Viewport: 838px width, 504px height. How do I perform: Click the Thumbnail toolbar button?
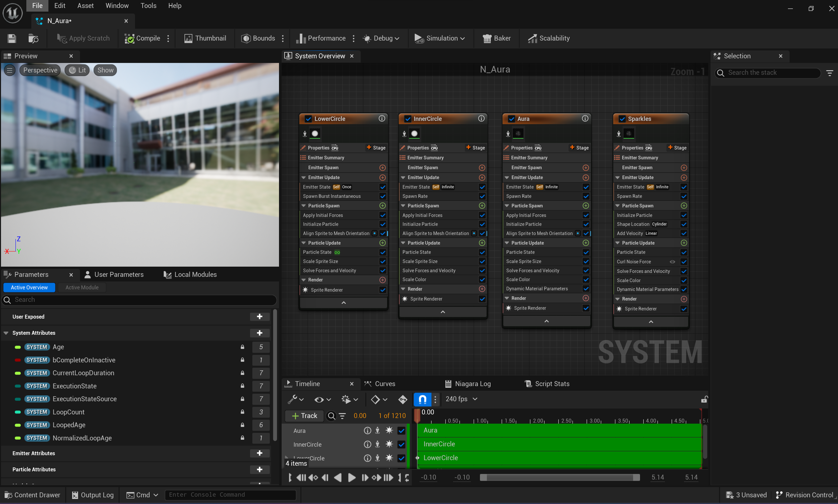(205, 39)
